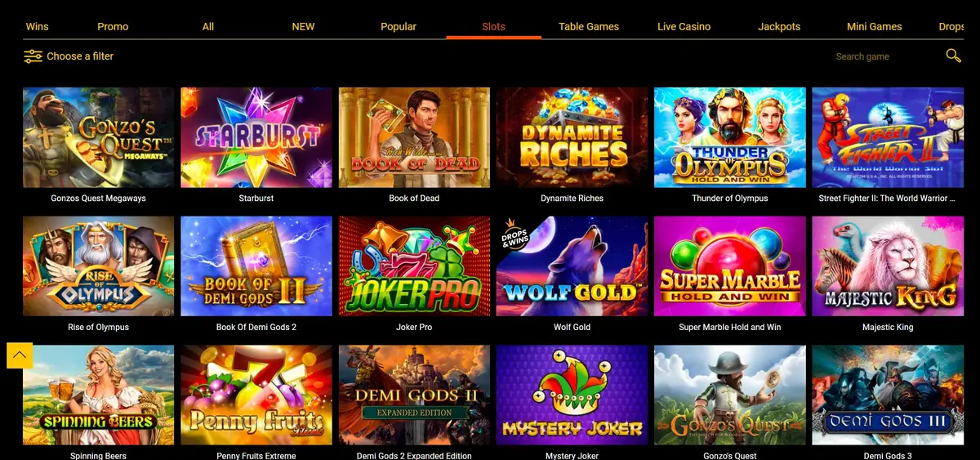Screen dimensions: 980x460
Task: Click the Majestic King title link
Action: (888, 328)
